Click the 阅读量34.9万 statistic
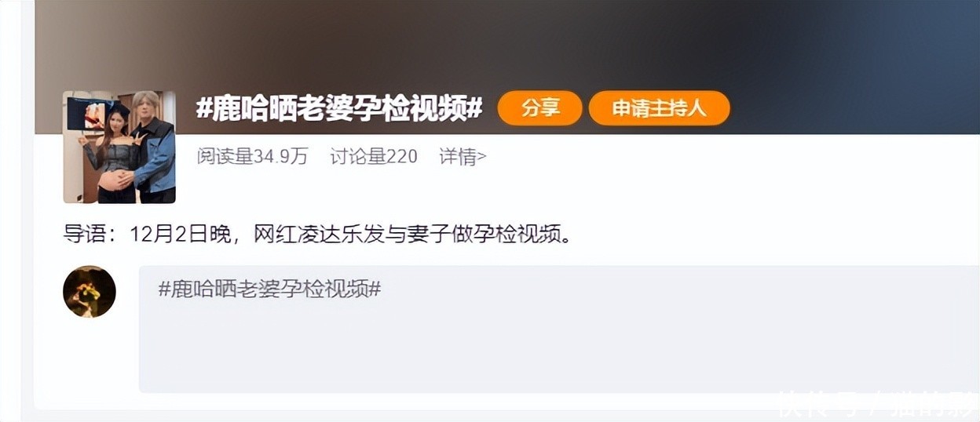The height and width of the screenshot is (422, 980). point(252,157)
